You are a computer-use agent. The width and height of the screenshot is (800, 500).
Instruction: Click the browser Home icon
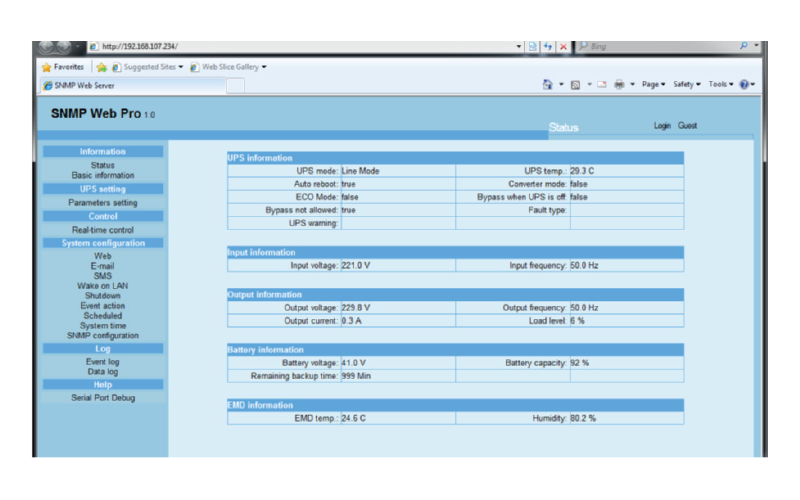547,85
